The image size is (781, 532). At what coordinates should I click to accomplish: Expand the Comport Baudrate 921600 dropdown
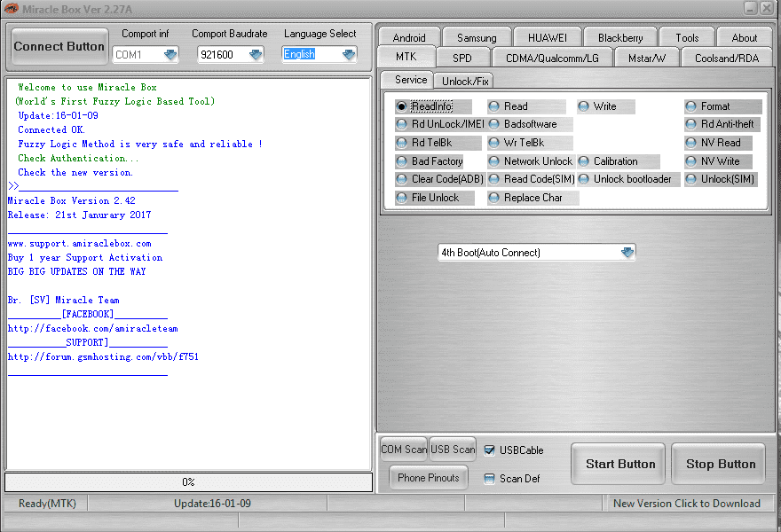point(256,54)
